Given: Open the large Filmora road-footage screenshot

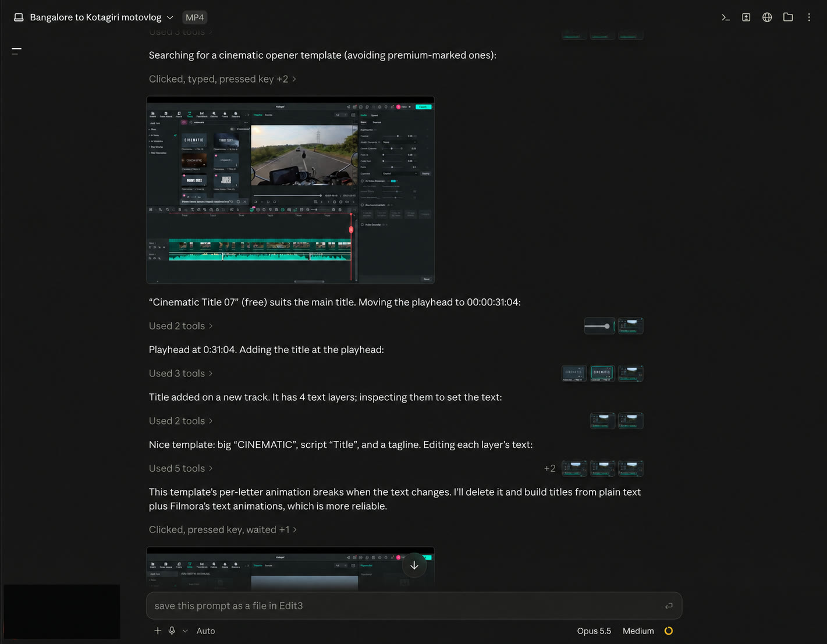Looking at the screenshot, I should (290, 190).
